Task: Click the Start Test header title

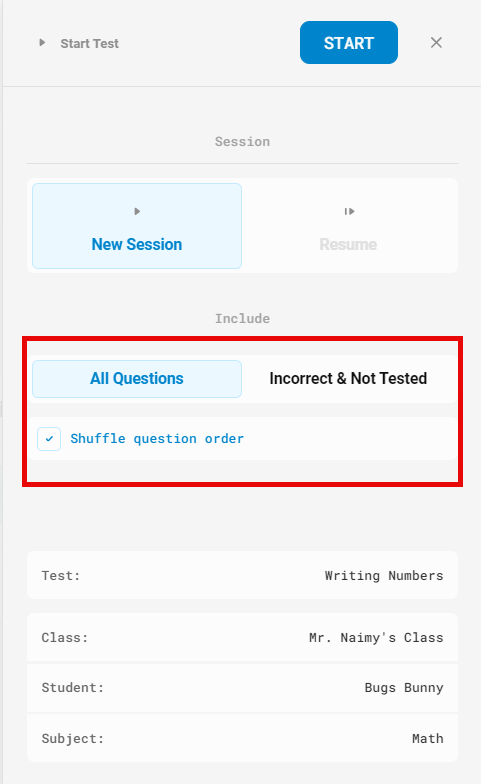Action: coord(90,44)
